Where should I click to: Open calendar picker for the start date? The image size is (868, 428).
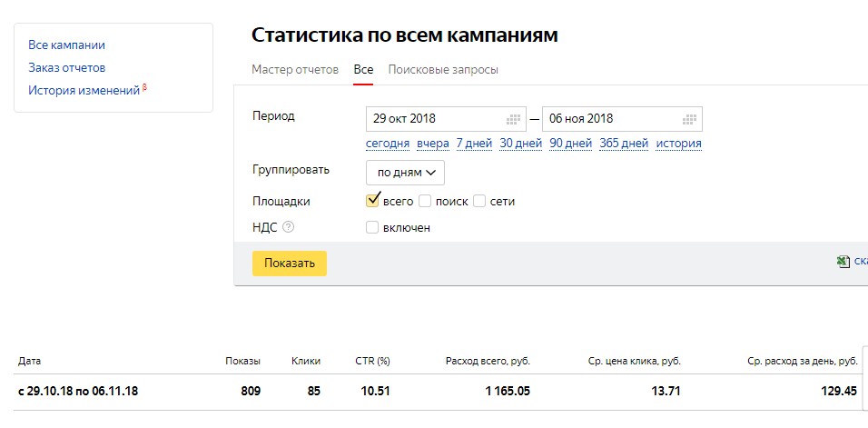(x=514, y=119)
